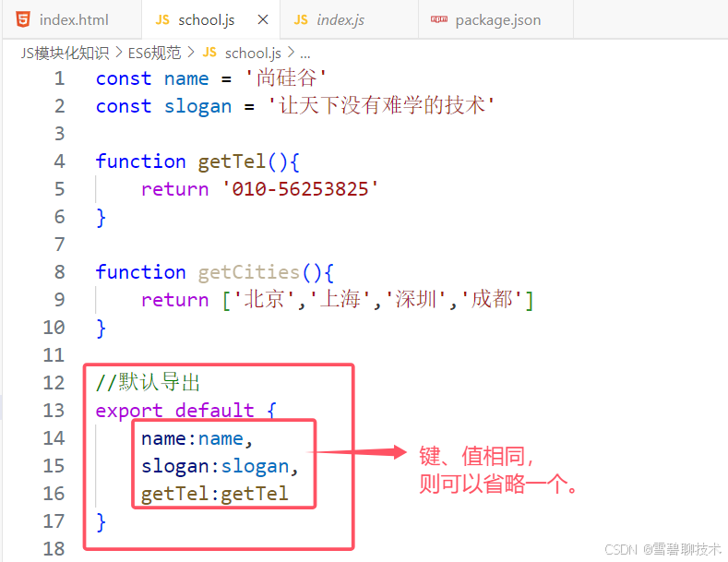
Task: Click the JS icon on school.js tab
Action: [x=162, y=20]
